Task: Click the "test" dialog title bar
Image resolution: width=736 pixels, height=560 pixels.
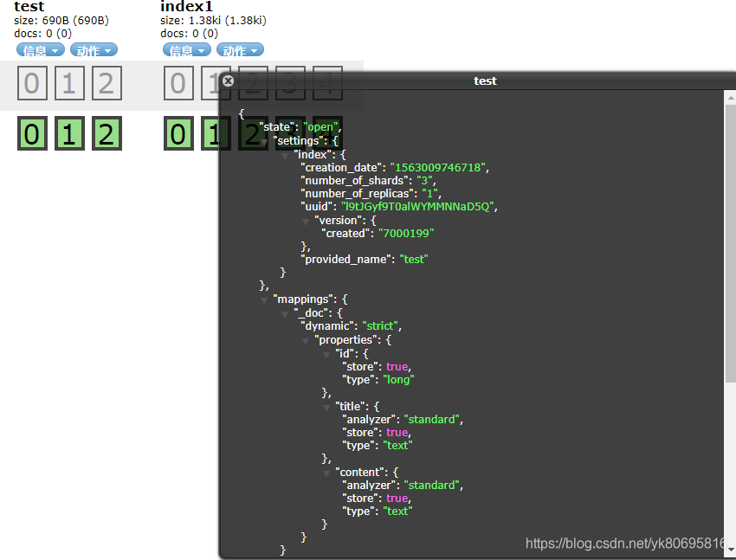Action: 485,81
